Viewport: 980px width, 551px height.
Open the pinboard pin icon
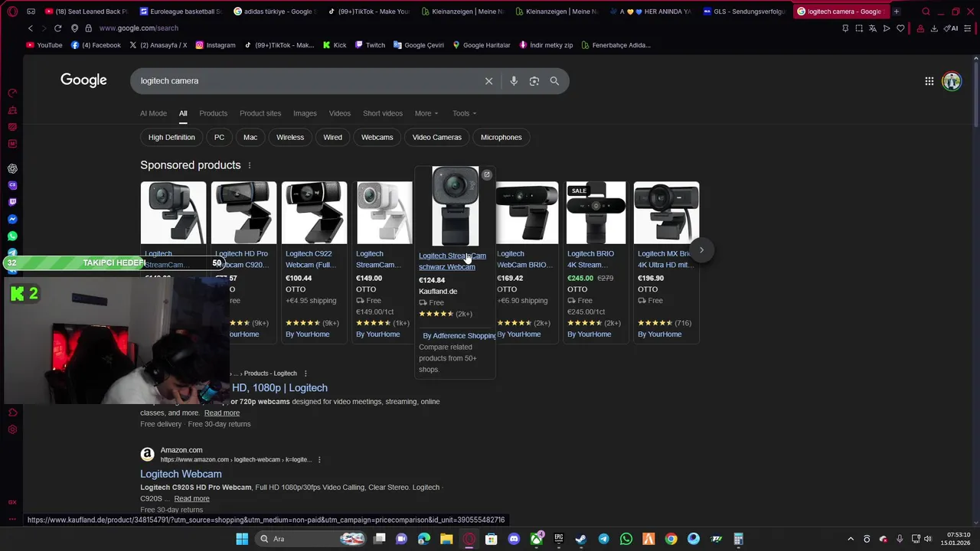point(845,28)
